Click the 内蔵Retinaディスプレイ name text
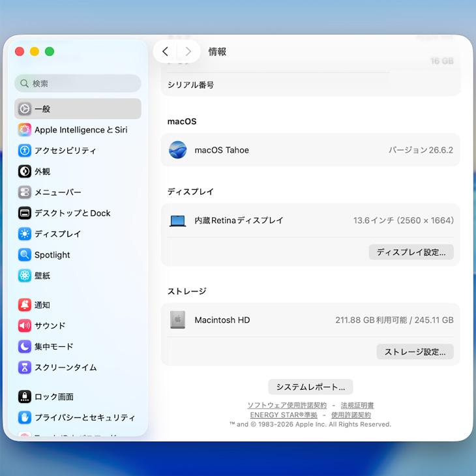The width and height of the screenshot is (476, 476). [x=239, y=220]
